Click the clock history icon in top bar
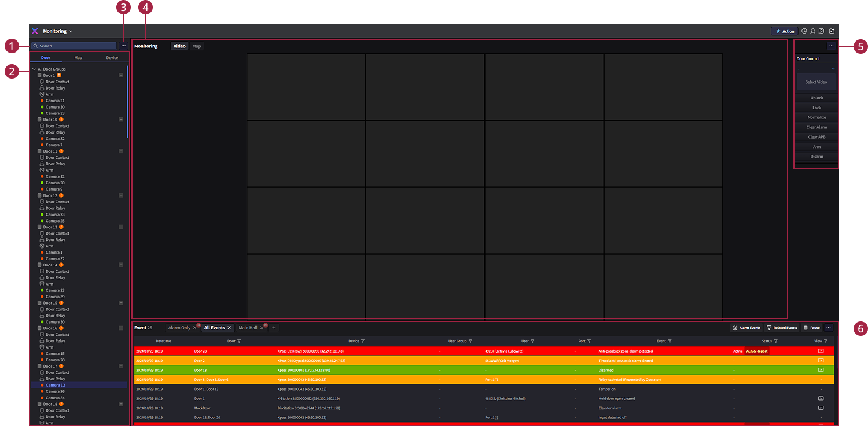Viewport: 868px width, 426px height. [x=804, y=31]
